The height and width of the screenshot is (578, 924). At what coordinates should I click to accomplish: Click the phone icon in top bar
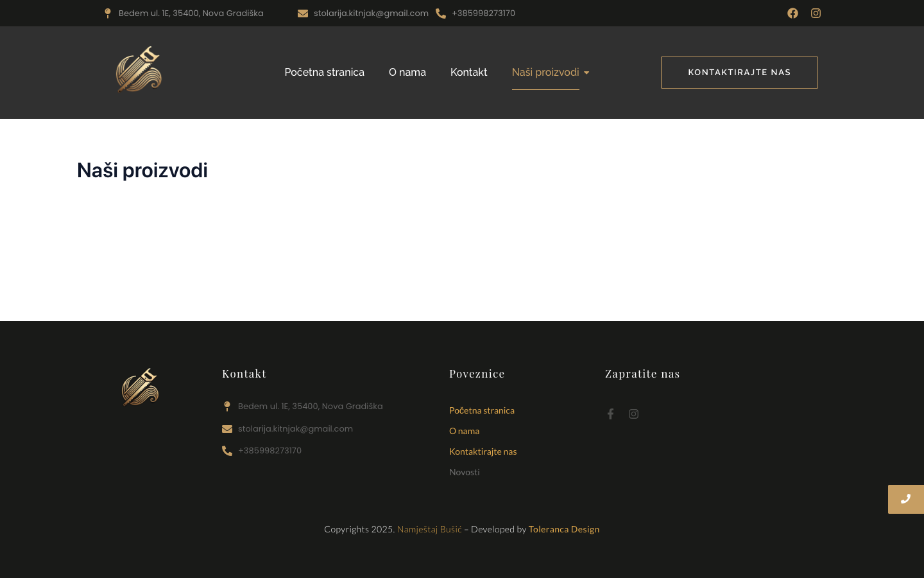click(x=441, y=13)
